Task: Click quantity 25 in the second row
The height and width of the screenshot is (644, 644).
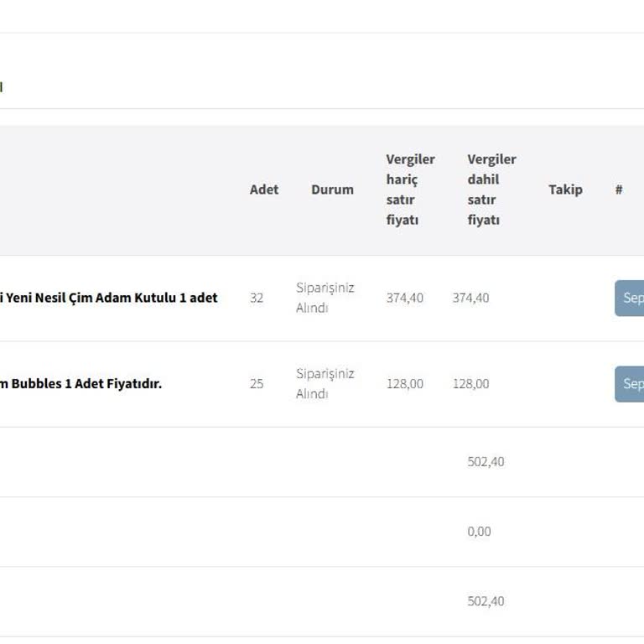Action: click(x=257, y=383)
